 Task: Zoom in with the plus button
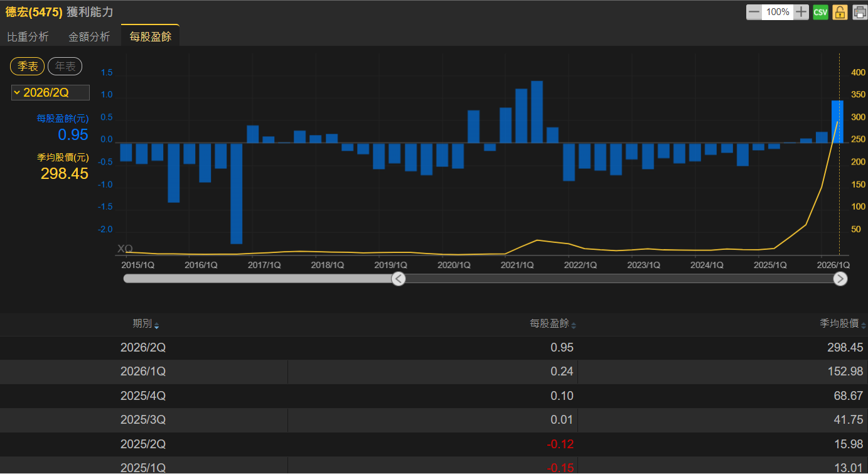pos(801,12)
